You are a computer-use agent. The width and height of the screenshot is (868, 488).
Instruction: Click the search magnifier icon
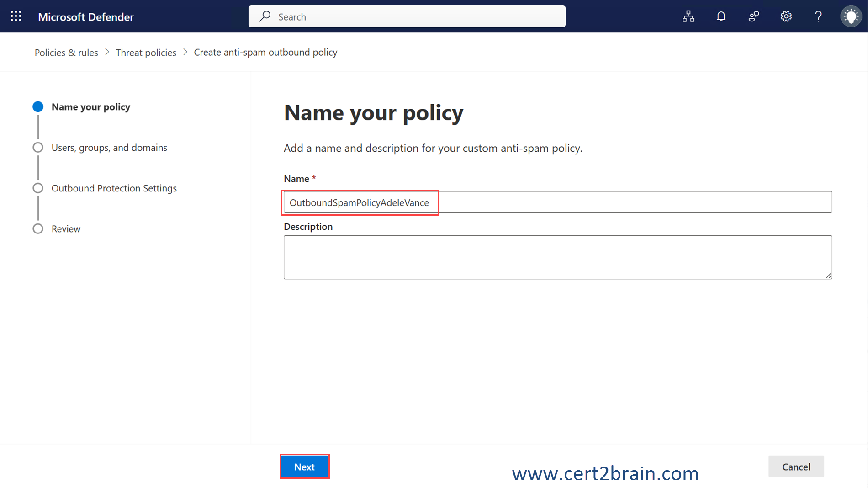pyautogui.click(x=265, y=16)
